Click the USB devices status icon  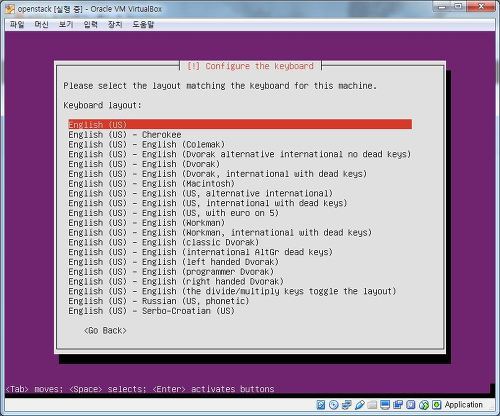(x=359, y=405)
